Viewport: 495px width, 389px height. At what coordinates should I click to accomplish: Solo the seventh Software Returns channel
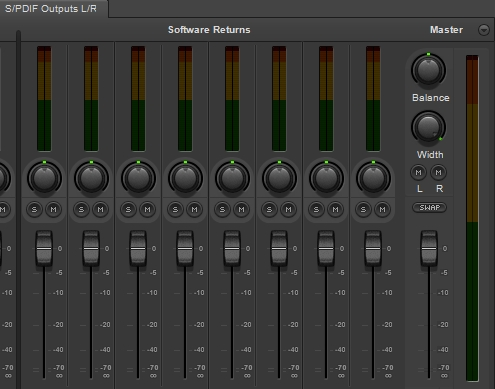316,209
